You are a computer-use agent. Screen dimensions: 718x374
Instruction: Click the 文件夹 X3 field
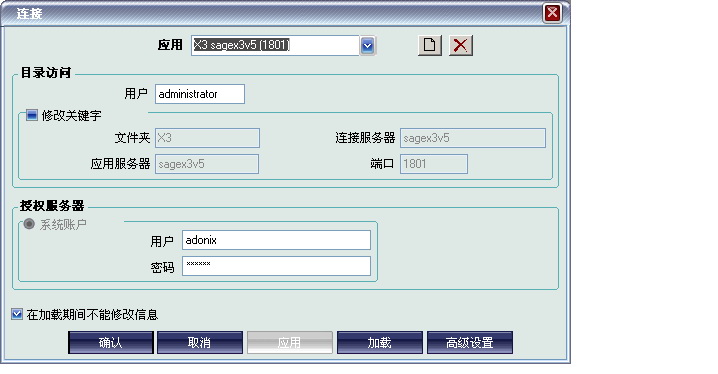coord(207,138)
